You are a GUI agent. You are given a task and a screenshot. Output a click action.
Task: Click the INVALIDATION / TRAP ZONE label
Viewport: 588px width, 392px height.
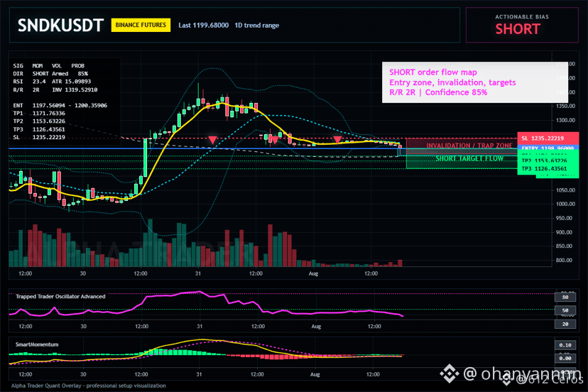[x=469, y=146]
